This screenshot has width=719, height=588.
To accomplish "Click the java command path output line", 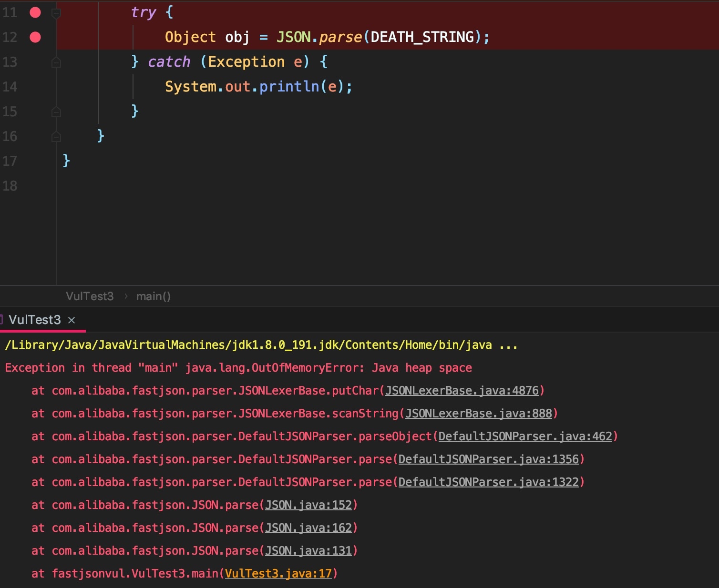I will point(261,345).
